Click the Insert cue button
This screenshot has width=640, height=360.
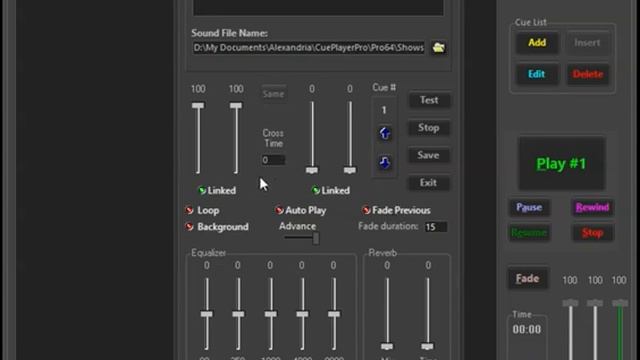coord(587,42)
